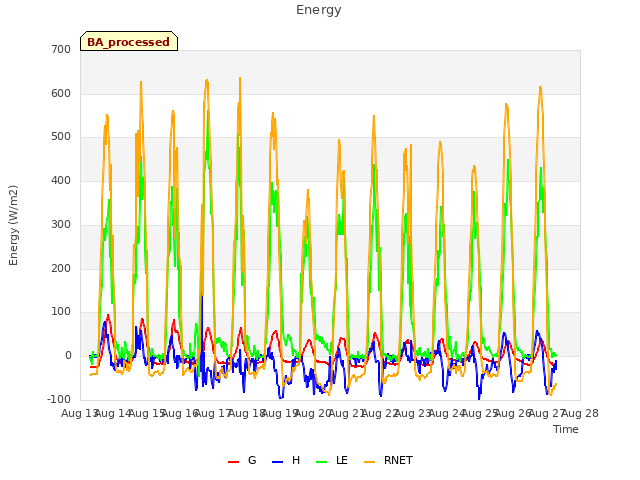Click the Aug 28 x-axis label

tap(580, 413)
